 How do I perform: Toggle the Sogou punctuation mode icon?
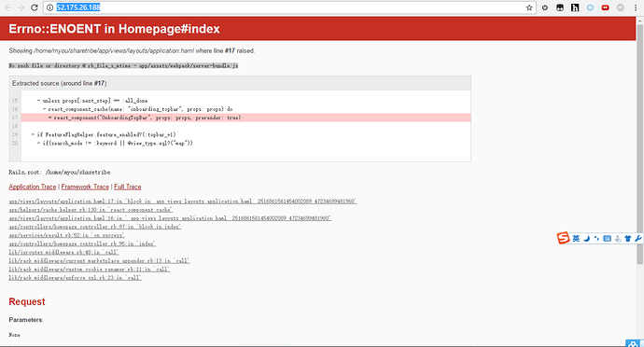[x=596, y=239]
